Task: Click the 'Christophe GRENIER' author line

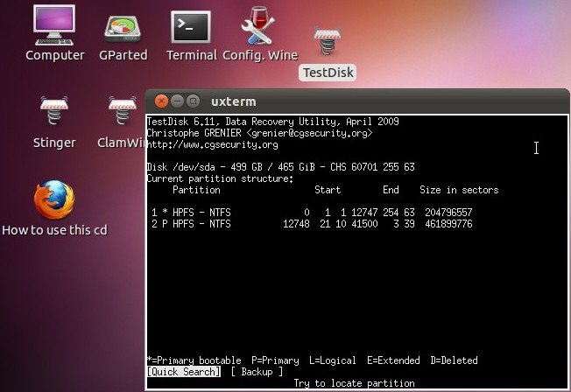Action: (x=259, y=133)
